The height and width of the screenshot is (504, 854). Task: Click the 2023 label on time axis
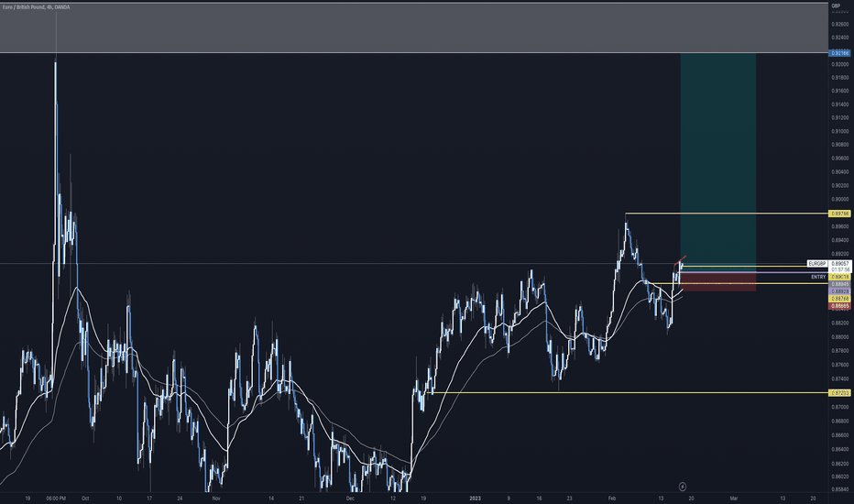point(475,499)
